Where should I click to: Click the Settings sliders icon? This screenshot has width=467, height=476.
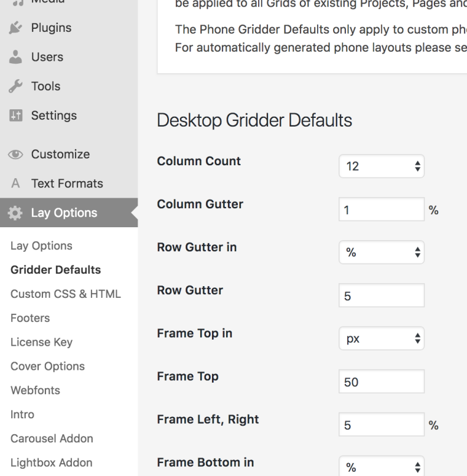click(15, 115)
